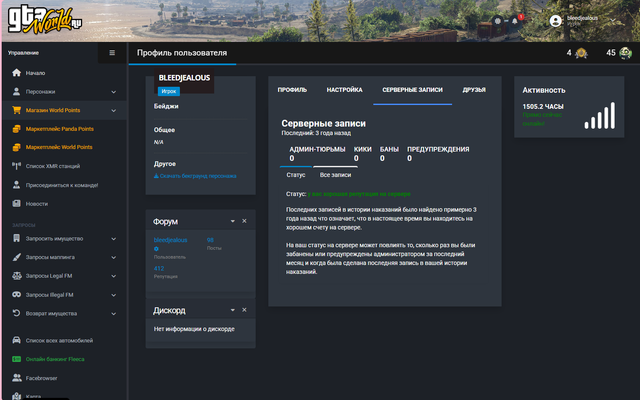
Task: Expand Возврат имущества chevron
Action: pyautogui.click(x=113, y=313)
